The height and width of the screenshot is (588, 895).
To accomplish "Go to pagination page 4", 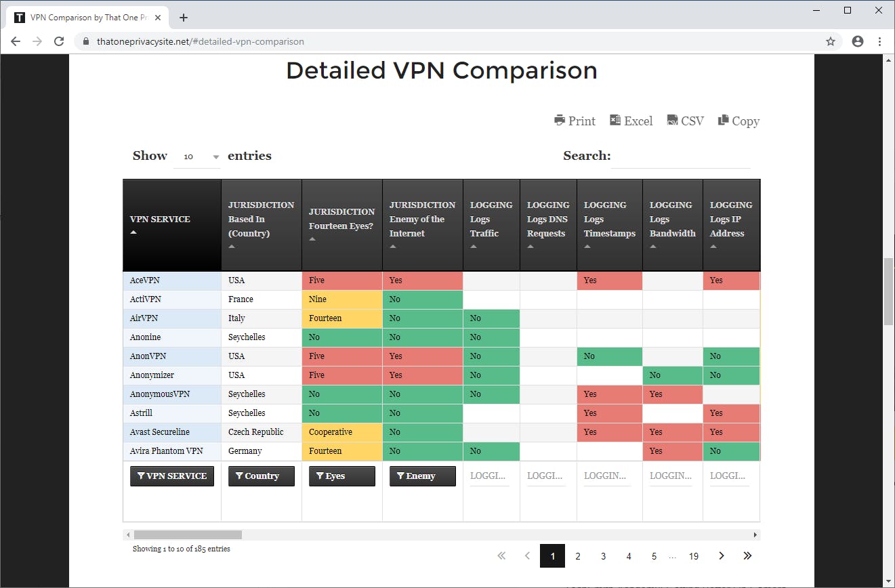I will click(629, 556).
